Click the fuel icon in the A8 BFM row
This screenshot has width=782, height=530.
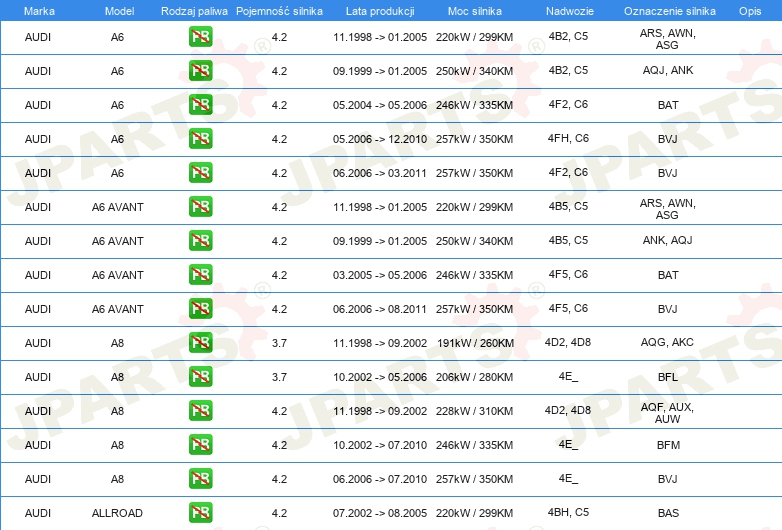200,445
